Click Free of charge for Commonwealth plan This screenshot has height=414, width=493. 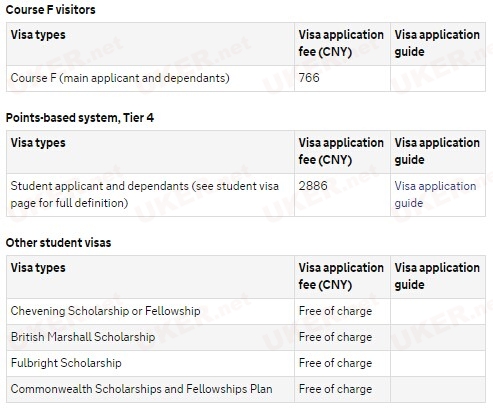tap(335, 389)
